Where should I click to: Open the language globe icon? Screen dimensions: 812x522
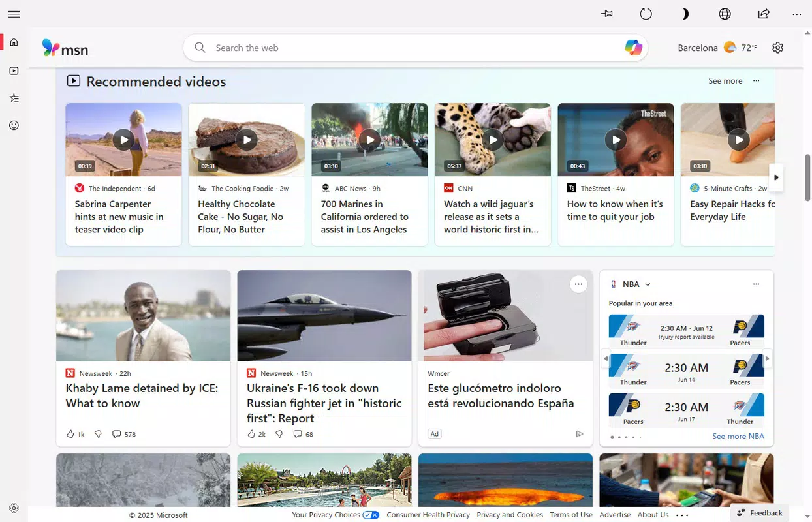pyautogui.click(x=725, y=14)
